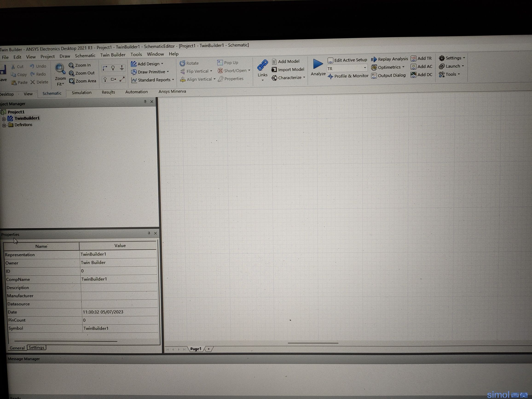Open the Add Design dropdown
The height and width of the screenshot is (399, 532).
pyautogui.click(x=162, y=64)
